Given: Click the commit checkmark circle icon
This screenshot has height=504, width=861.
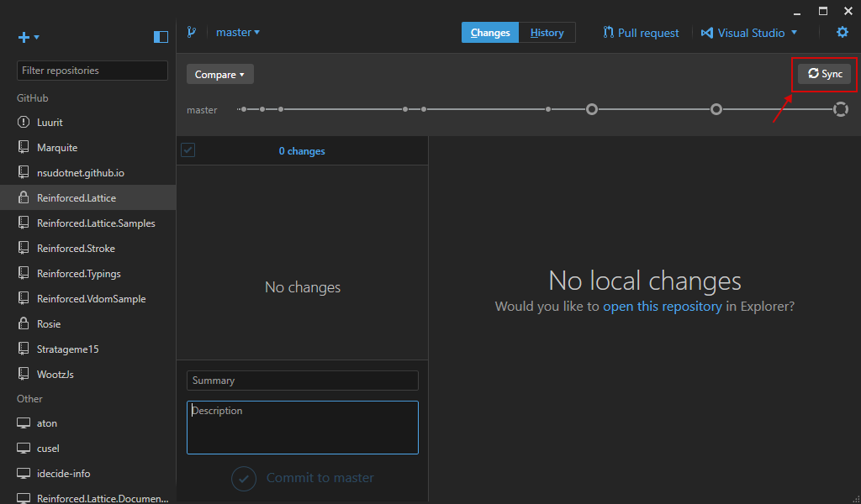Looking at the screenshot, I should coord(244,479).
